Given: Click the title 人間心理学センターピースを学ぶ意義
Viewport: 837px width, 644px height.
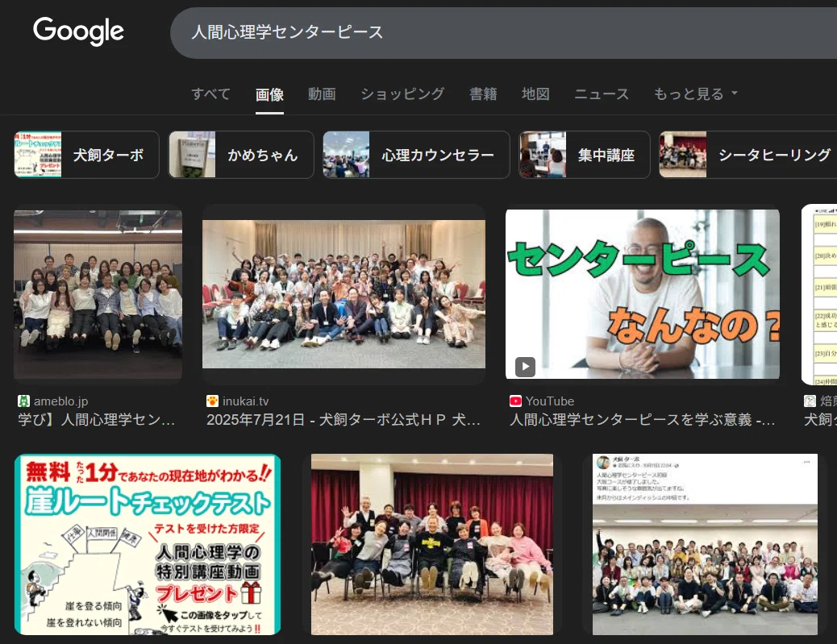Looking at the screenshot, I should click(642, 420).
